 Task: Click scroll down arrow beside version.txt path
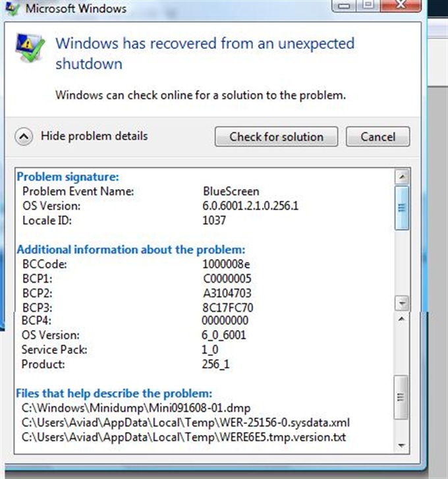point(401,446)
